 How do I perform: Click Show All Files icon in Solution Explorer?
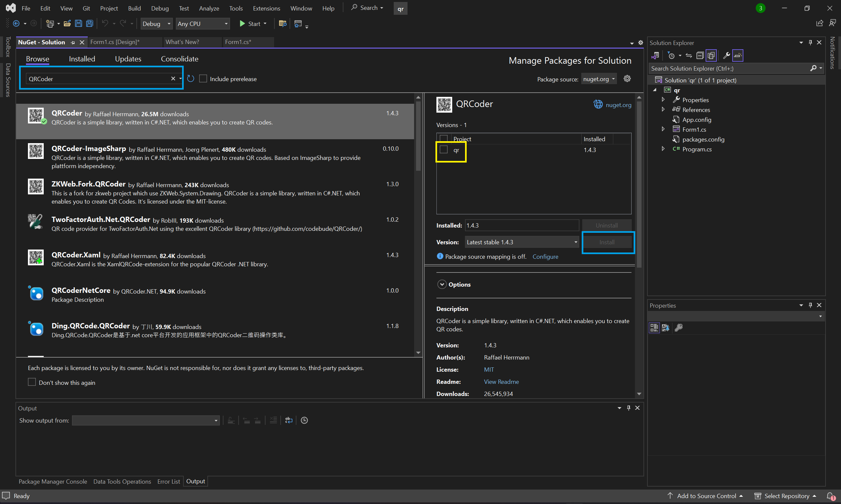coord(711,55)
